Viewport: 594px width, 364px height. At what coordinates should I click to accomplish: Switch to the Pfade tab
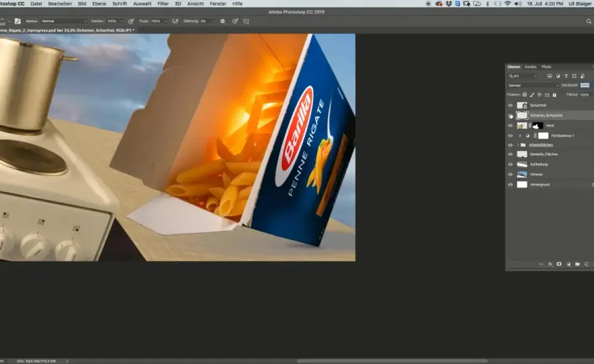point(546,67)
